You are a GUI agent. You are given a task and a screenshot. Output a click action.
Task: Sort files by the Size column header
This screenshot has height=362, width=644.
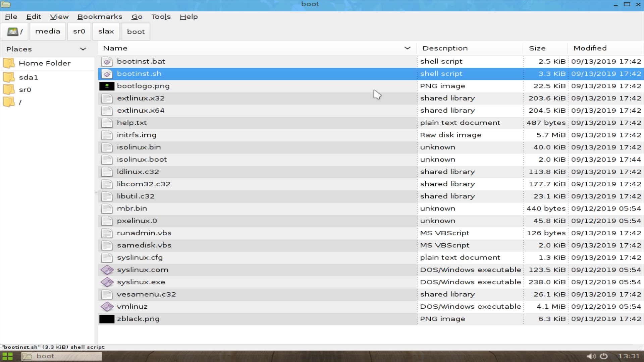[537, 48]
